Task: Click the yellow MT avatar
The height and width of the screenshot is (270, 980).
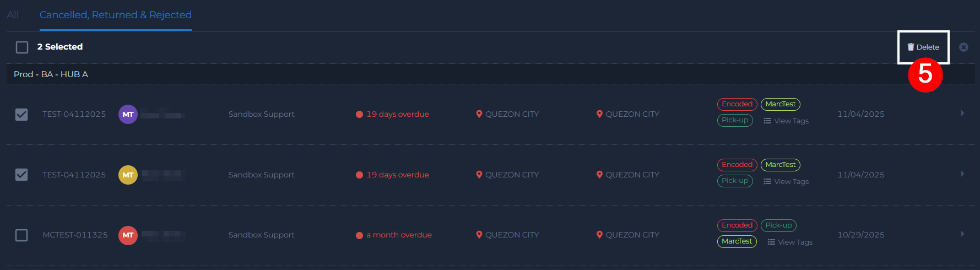Action: click(128, 175)
